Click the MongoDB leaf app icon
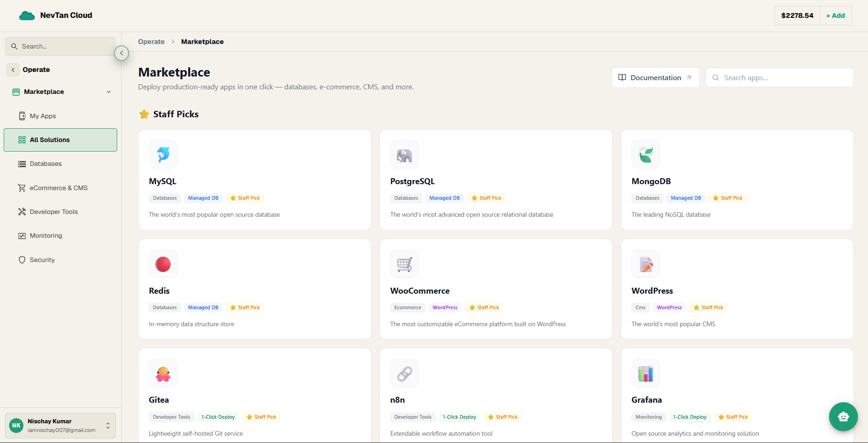868x443 pixels. (646, 154)
